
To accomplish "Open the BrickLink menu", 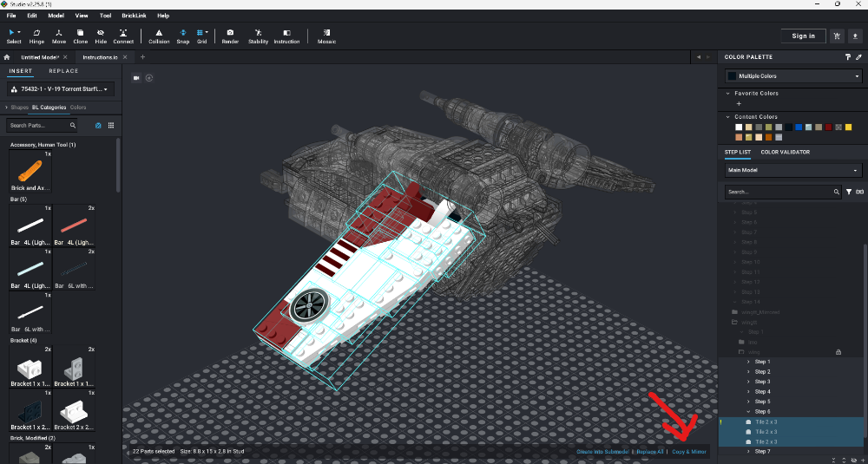I will [x=134, y=16].
